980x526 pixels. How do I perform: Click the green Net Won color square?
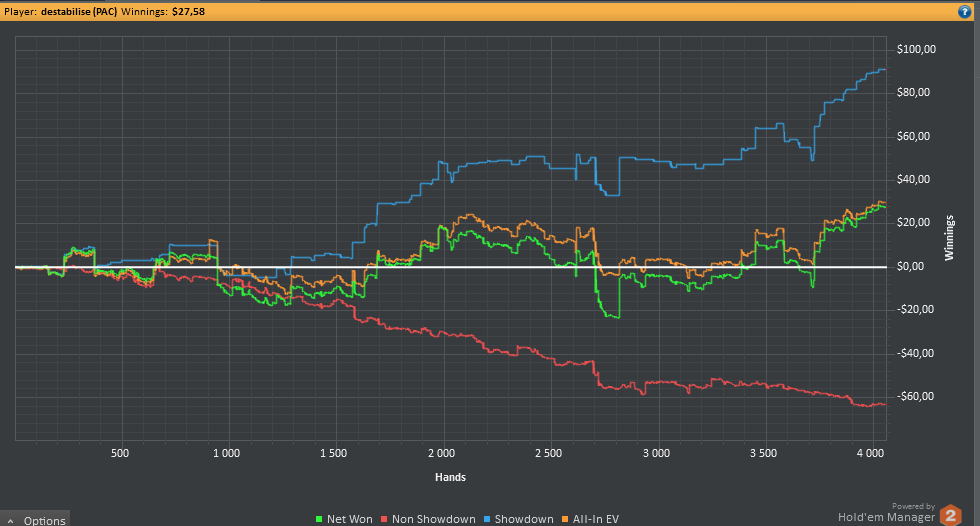pos(319,519)
